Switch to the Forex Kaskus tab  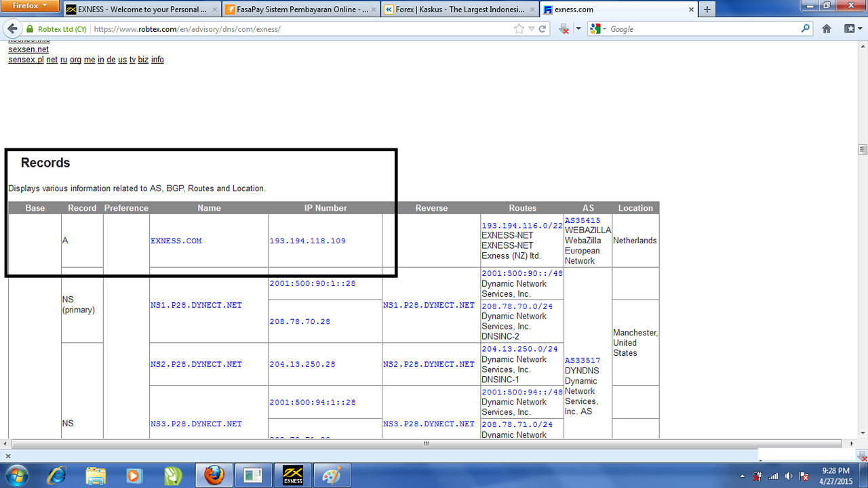tap(460, 9)
